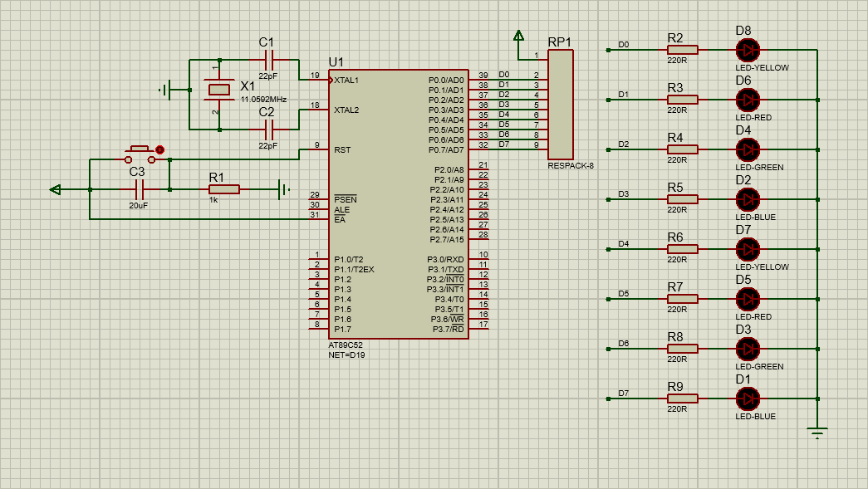Viewport: 868px width, 489px height.
Task: Select the AT89C52 microcontroller U1
Action: pos(398,204)
